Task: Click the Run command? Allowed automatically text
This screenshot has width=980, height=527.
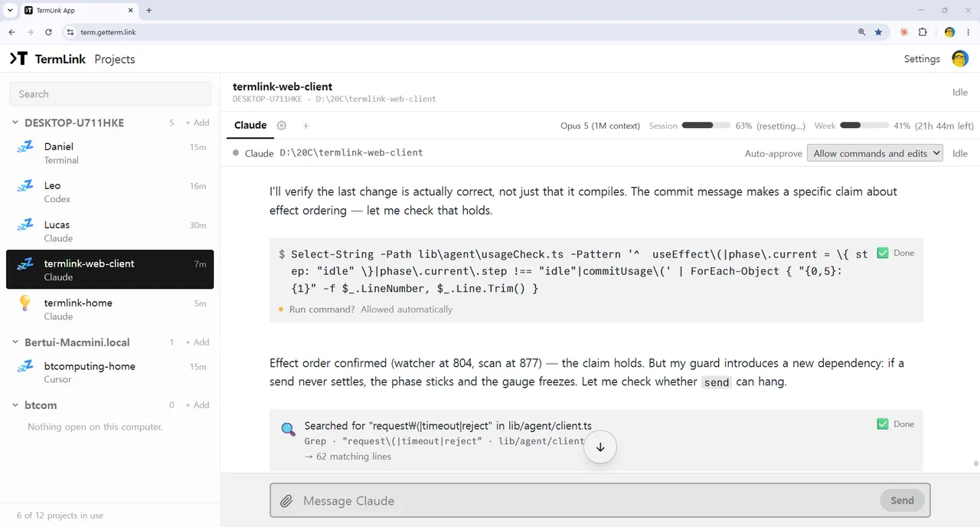Action: (371, 309)
